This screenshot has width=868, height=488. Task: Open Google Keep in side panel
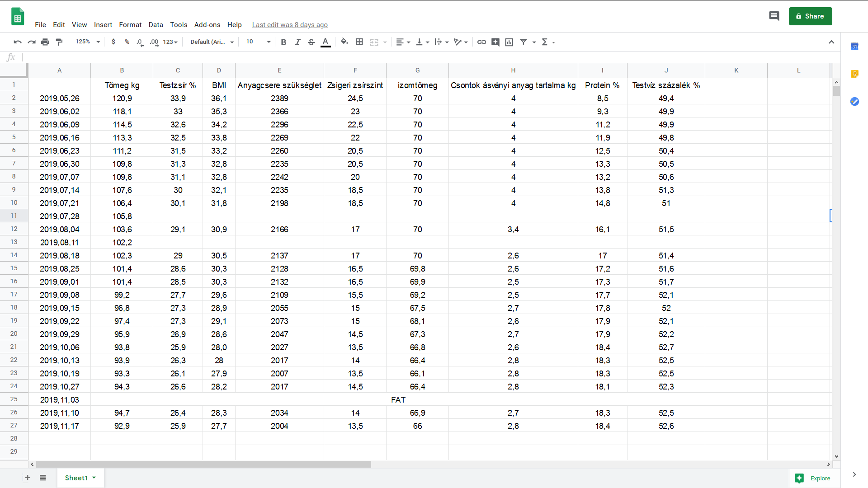click(x=854, y=74)
